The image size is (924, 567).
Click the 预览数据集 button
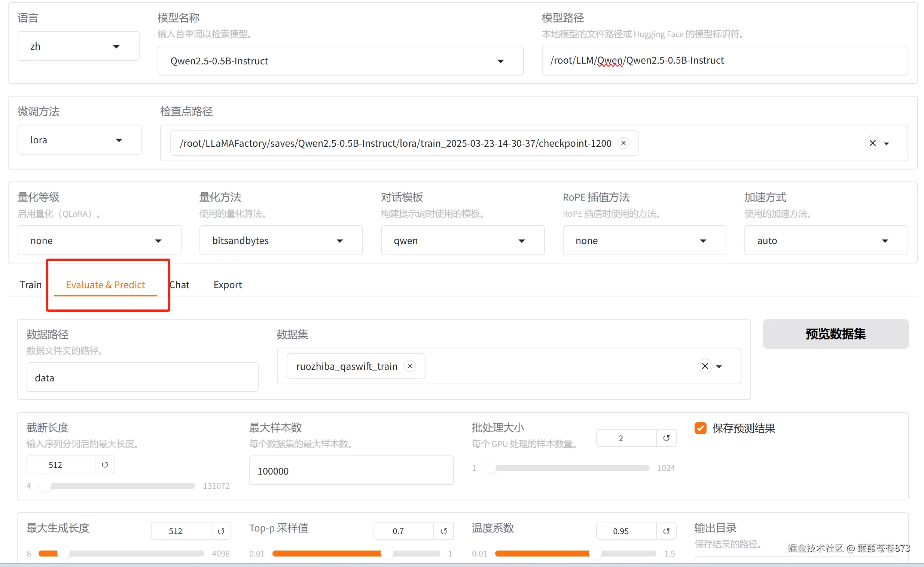point(835,334)
